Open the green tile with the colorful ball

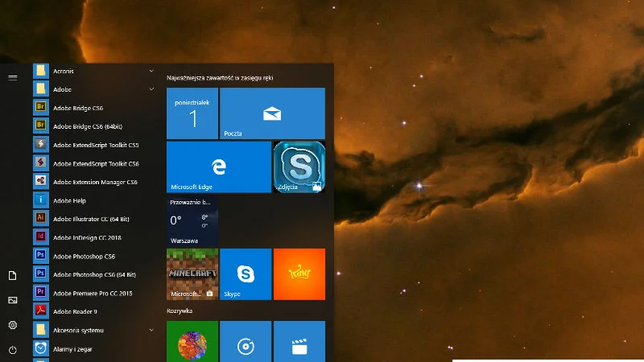[192, 341]
